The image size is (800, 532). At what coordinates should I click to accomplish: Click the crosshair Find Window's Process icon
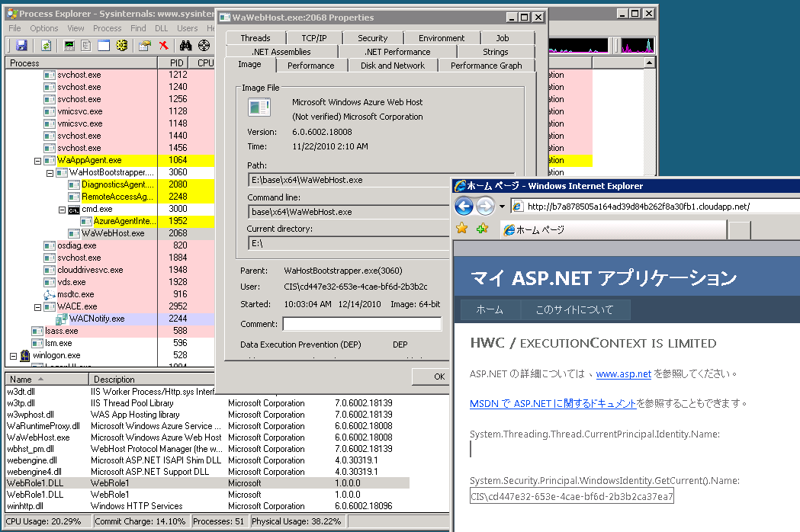click(204, 46)
